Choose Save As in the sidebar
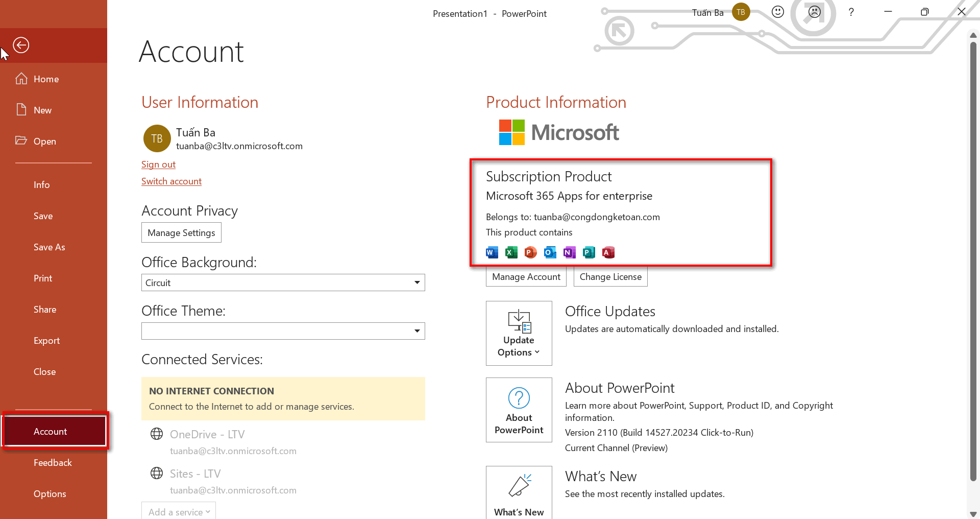 point(53,247)
